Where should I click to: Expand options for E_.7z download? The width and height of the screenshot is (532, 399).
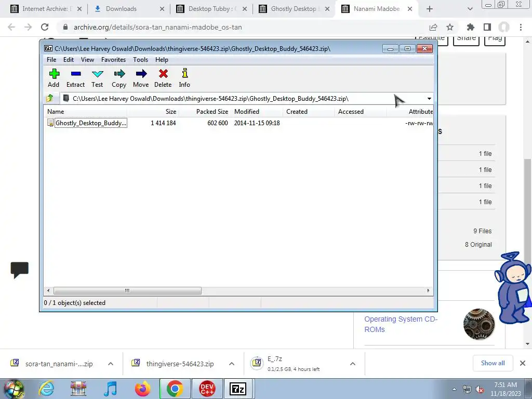(353, 364)
